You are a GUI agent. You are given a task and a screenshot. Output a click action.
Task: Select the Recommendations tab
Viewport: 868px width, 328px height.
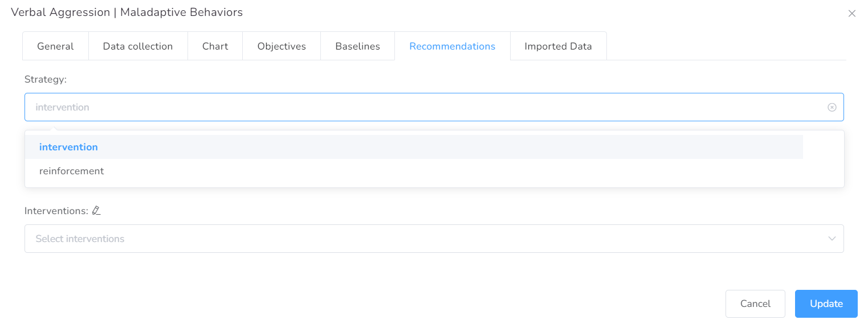(x=453, y=46)
